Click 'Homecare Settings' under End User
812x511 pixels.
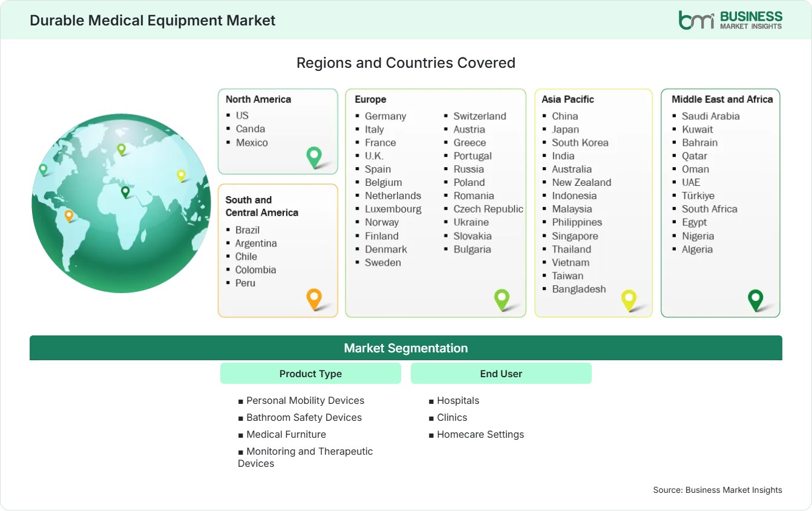pyautogui.click(x=480, y=435)
